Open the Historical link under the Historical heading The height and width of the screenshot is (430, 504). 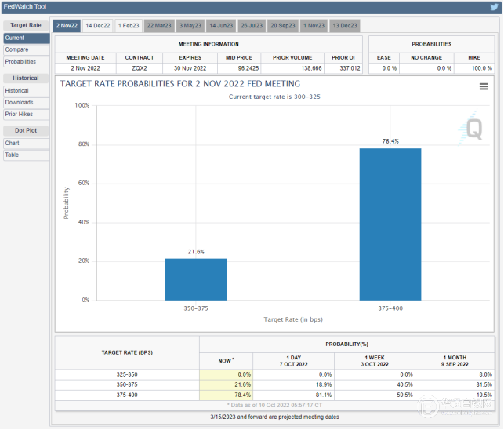tap(27, 91)
